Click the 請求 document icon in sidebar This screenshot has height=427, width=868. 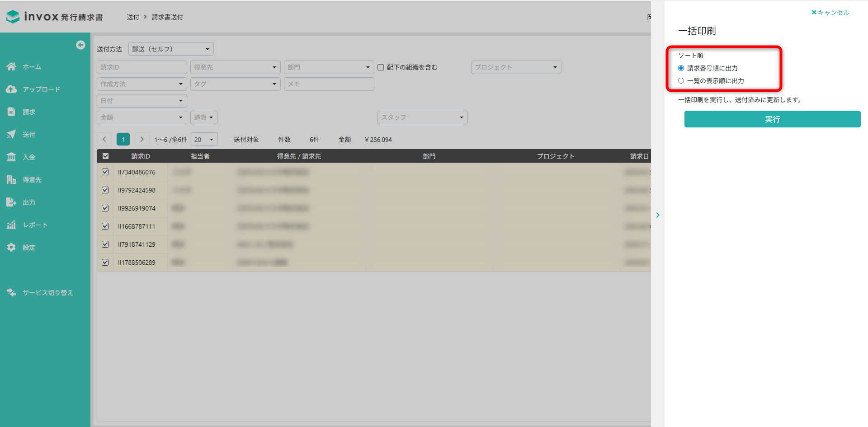[11, 112]
